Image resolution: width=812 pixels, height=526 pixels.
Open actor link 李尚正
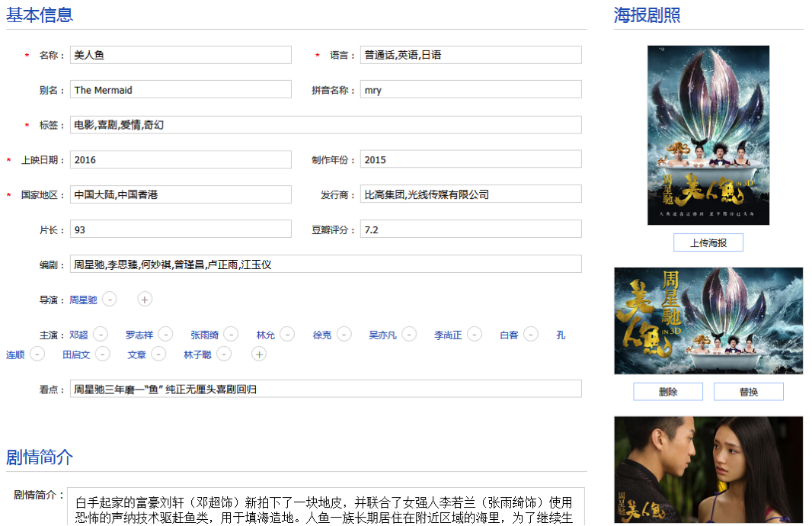(448, 335)
